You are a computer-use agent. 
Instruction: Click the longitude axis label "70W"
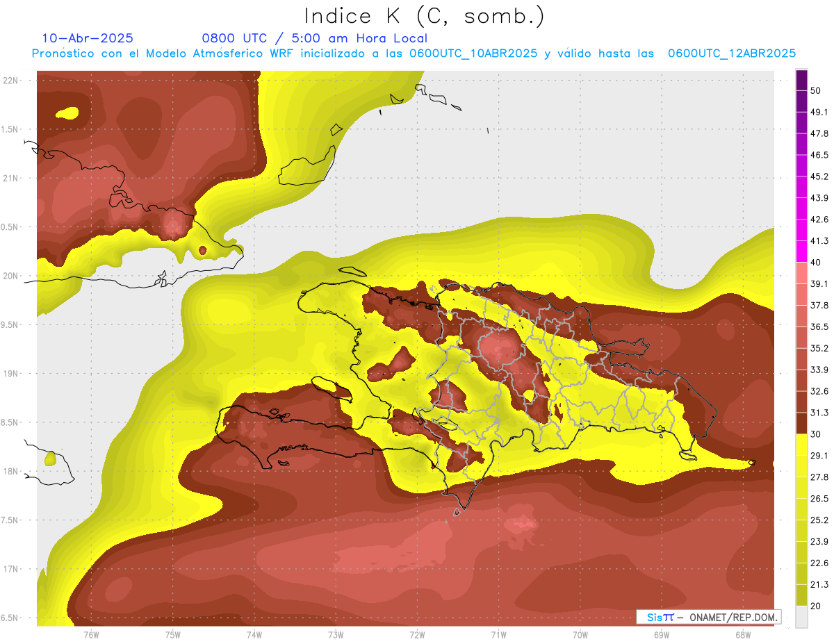point(580,636)
